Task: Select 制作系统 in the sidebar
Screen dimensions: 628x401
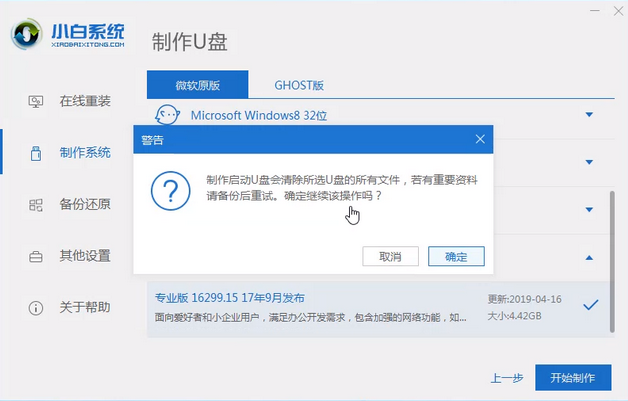Action: tap(85, 153)
